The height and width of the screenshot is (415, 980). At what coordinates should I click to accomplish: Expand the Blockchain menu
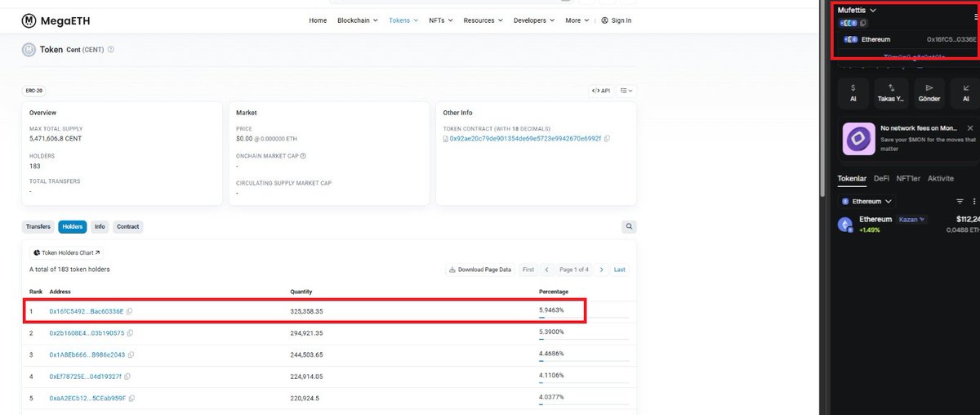[357, 20]
